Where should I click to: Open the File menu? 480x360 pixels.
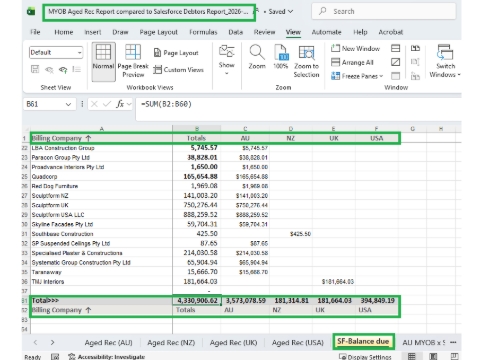coord(35,32)
